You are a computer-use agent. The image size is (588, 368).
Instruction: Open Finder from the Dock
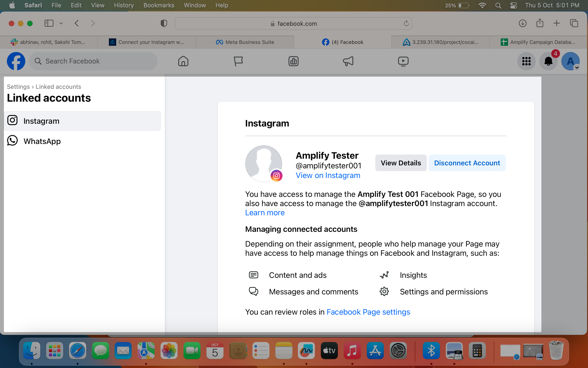click(32, 351)
